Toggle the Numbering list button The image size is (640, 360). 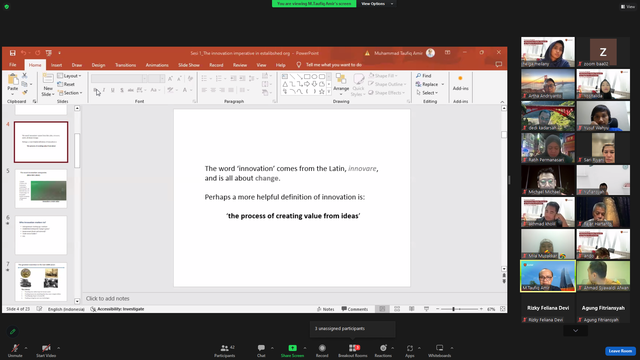(x=219, y=78)
